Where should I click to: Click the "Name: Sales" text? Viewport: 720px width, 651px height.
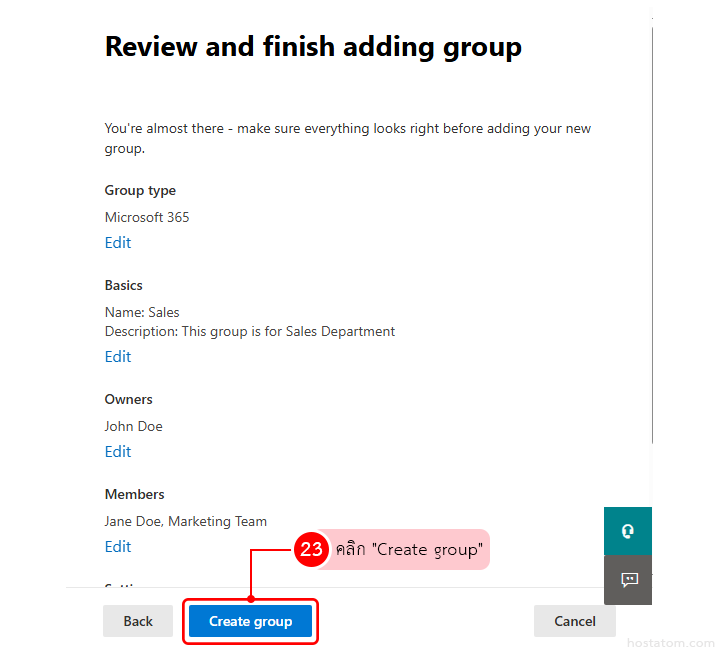(142, 312)
